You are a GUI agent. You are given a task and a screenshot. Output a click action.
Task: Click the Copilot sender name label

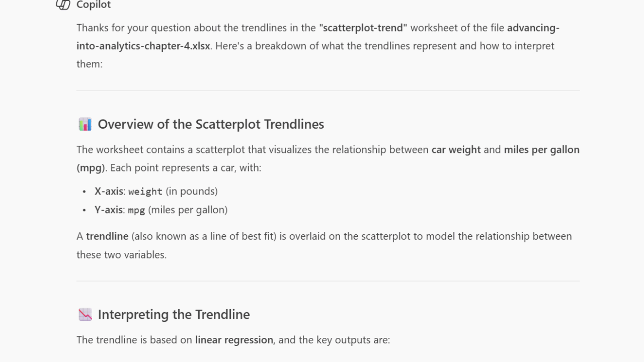click(x=94, y=5)
